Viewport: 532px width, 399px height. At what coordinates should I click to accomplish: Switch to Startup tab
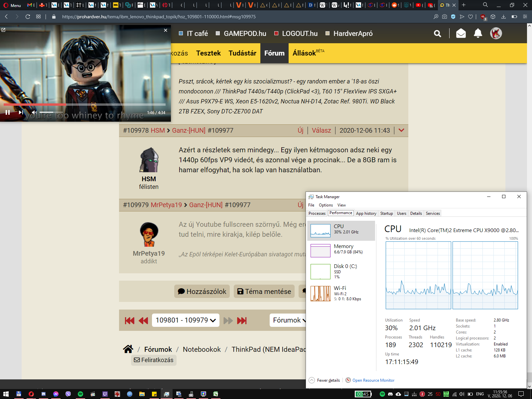[x=386, y=213]
